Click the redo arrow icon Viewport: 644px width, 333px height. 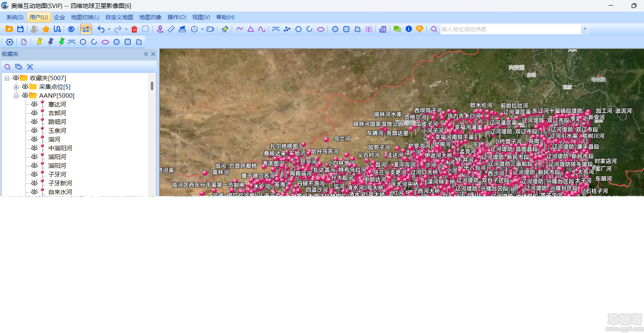pyautogui.click(x=118, y=29)
